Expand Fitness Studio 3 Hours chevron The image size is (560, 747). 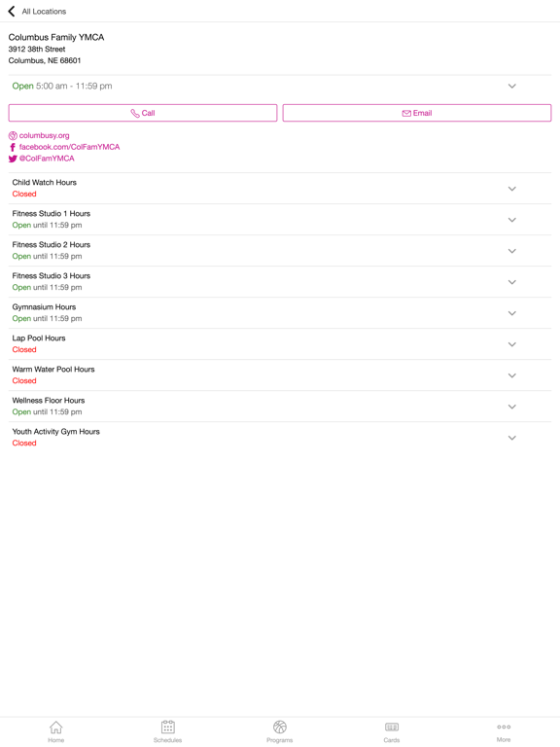512,282
